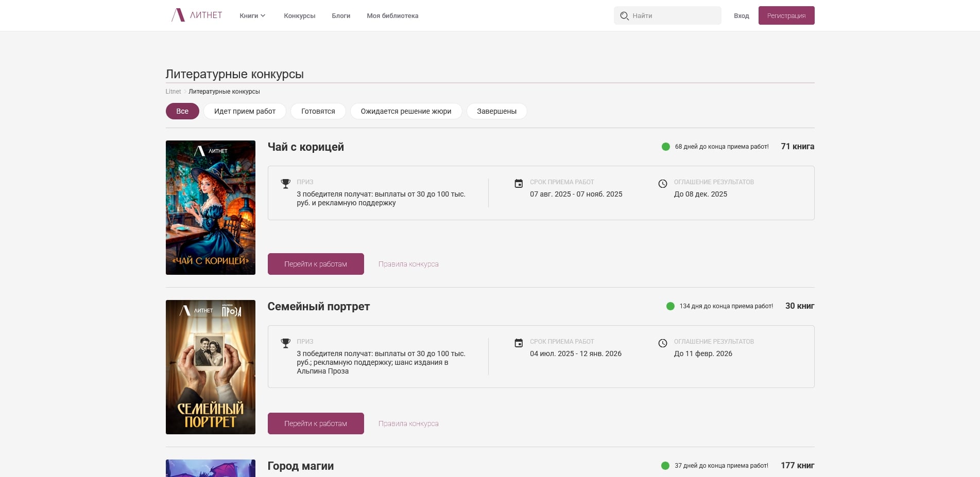
Task: Click the trophy icon in Чай с корицей
Action: click(x=285, y=183)
